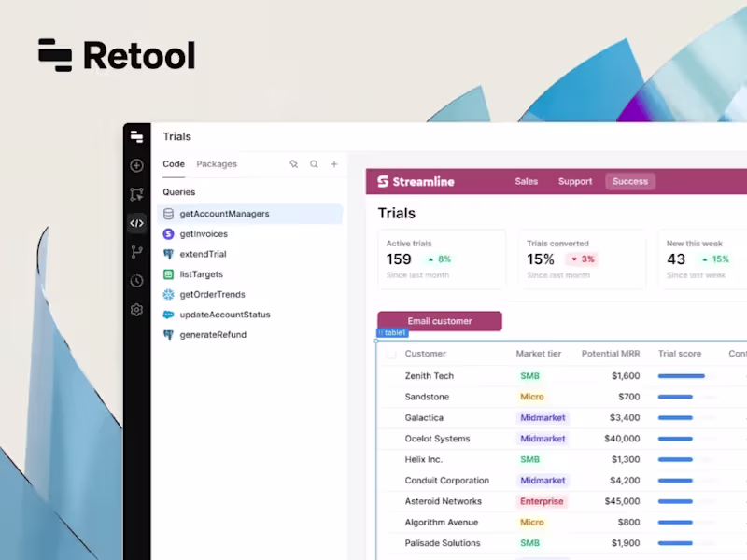Screen dimensions: 747x560
Task: Open the Sales nav item
Action: (526, 181)
